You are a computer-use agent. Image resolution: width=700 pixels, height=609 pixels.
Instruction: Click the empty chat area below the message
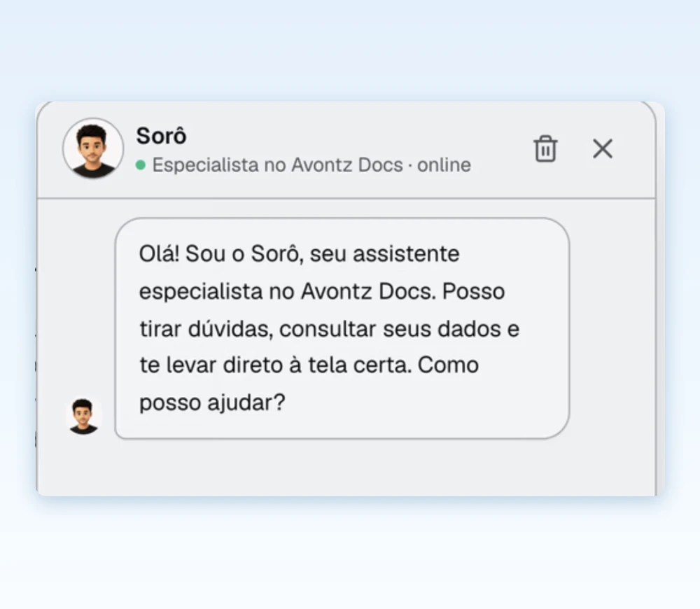click(346, 468)
